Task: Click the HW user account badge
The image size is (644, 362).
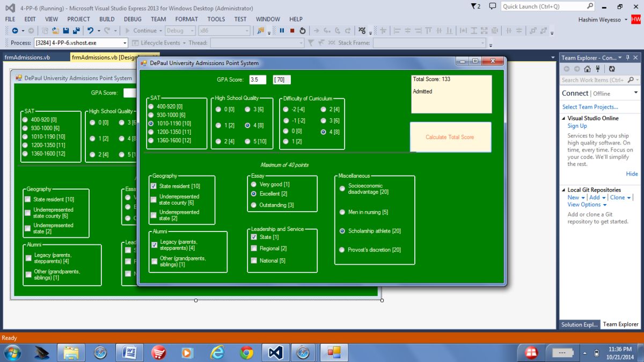Action: (636, 19)
